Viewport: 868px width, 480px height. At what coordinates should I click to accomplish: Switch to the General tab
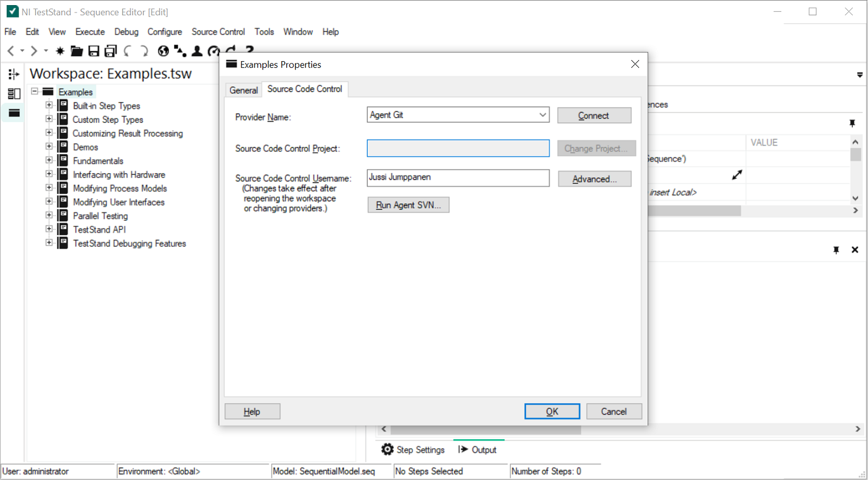point(244,90)
